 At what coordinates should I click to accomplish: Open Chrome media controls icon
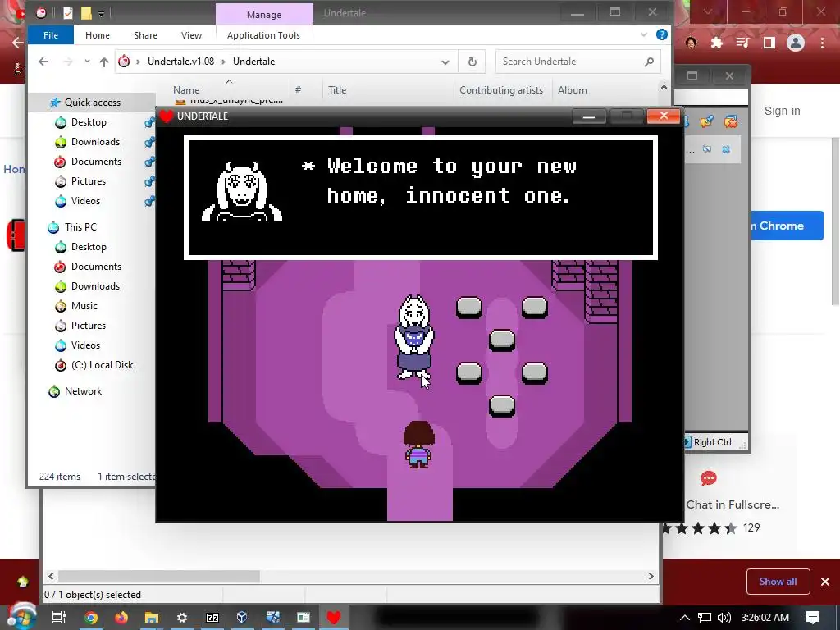click(742, 43)
